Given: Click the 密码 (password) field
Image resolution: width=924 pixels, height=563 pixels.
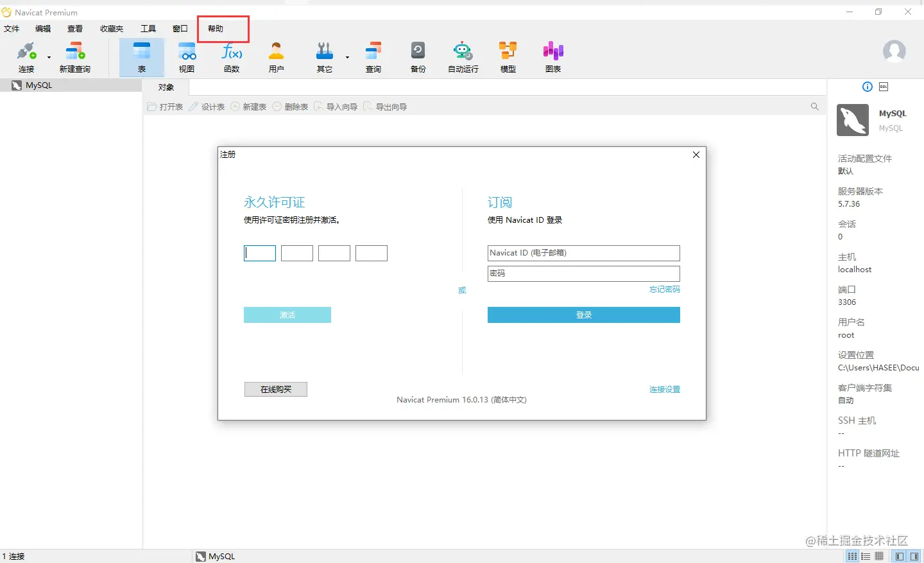Looking at the screenshot, I should coord(584,273).
